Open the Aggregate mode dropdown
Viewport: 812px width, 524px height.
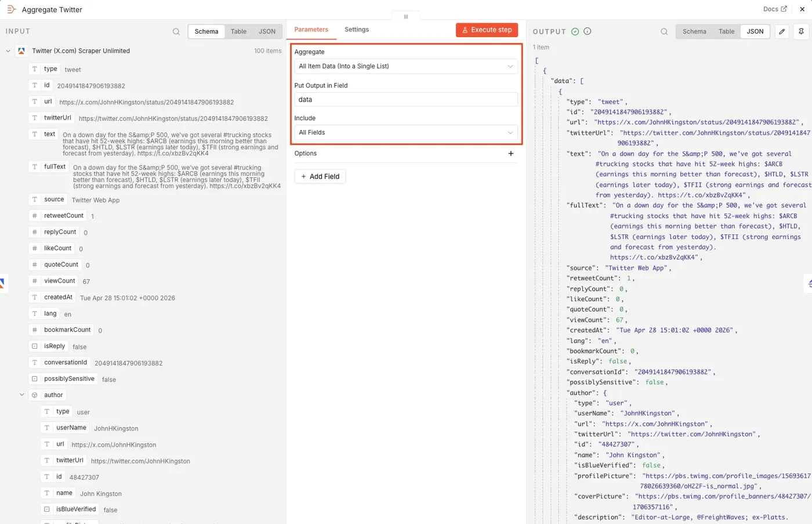coord(406,66)
